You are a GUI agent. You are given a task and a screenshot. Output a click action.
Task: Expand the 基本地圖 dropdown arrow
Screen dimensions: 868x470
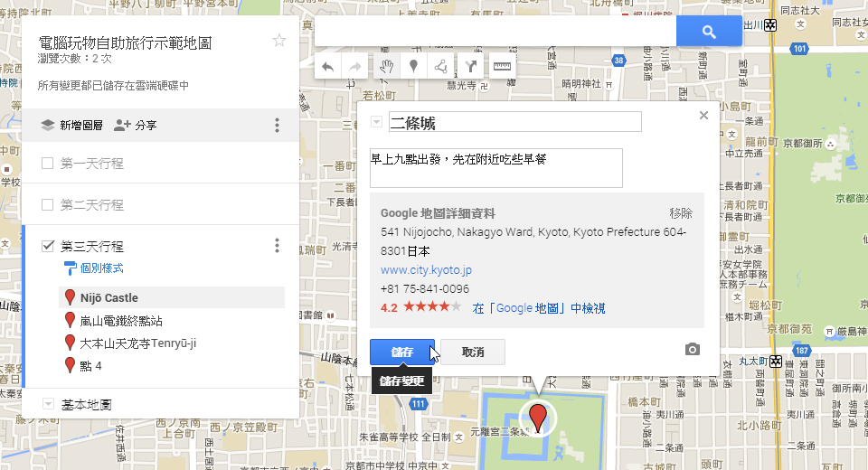(x=48, y=404)
